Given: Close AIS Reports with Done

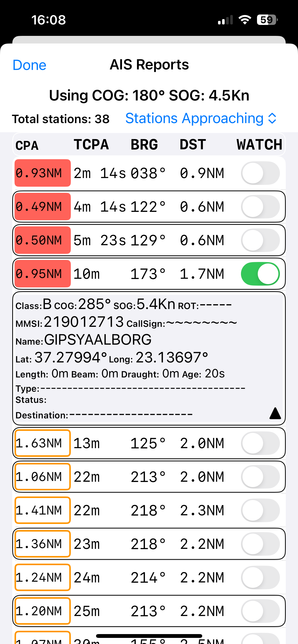Looking at the screenshot, I should coord(30,65).
